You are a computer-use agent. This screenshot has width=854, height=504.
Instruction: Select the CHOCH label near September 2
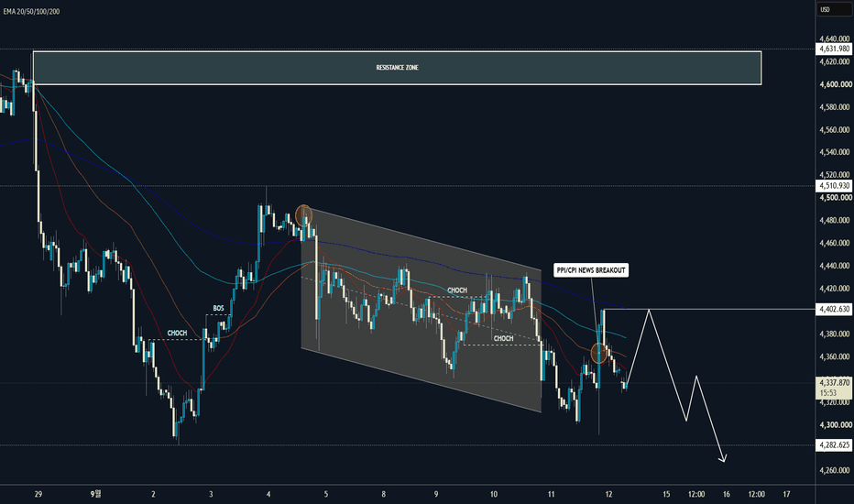click(x=177, y=333)
